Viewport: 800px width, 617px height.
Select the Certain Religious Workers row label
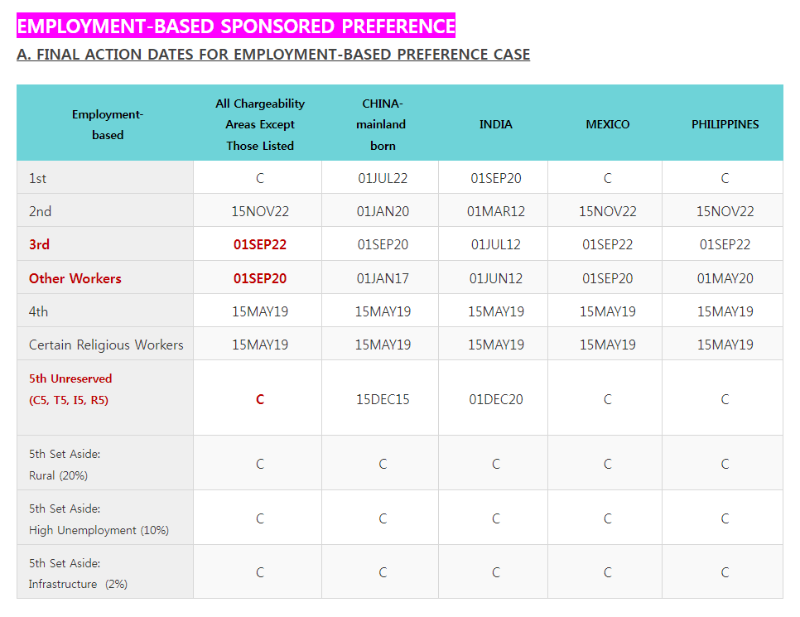(x=106, y=345)
